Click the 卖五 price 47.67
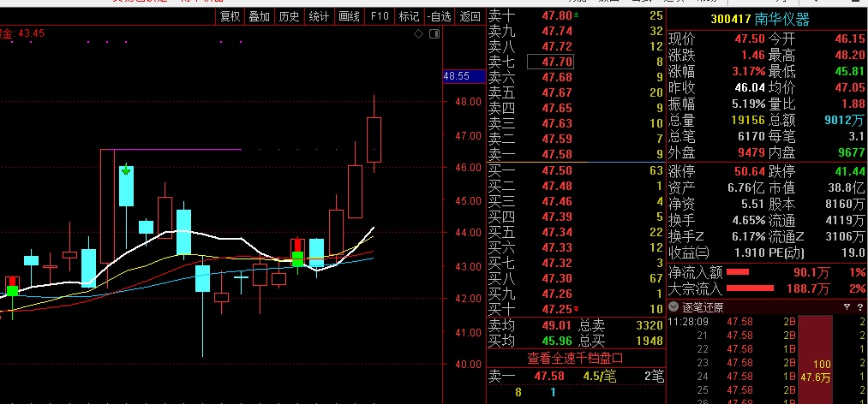The width and height of the screenshot is (868, 404). 557,92
